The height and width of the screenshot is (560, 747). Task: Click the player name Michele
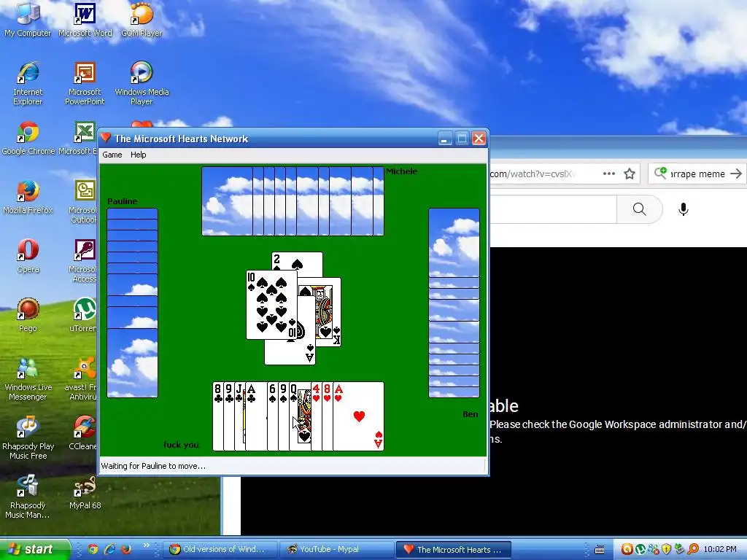(402, 171)
